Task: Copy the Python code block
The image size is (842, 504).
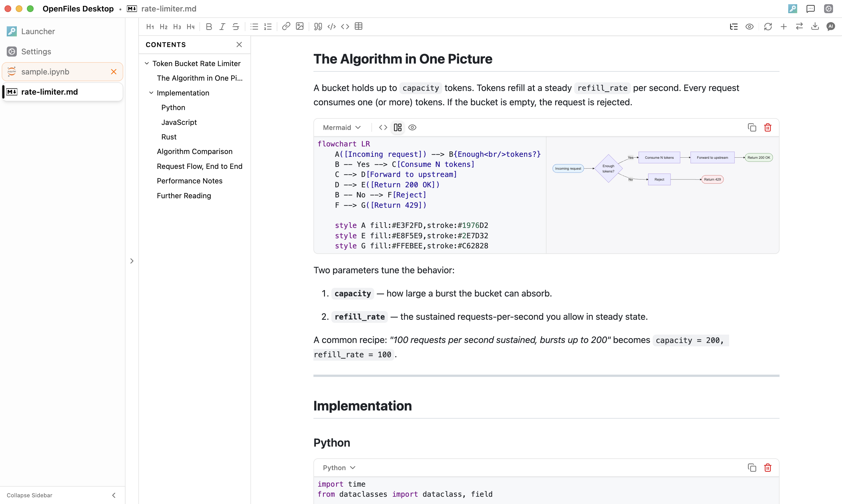Action: tap(752, 468)
